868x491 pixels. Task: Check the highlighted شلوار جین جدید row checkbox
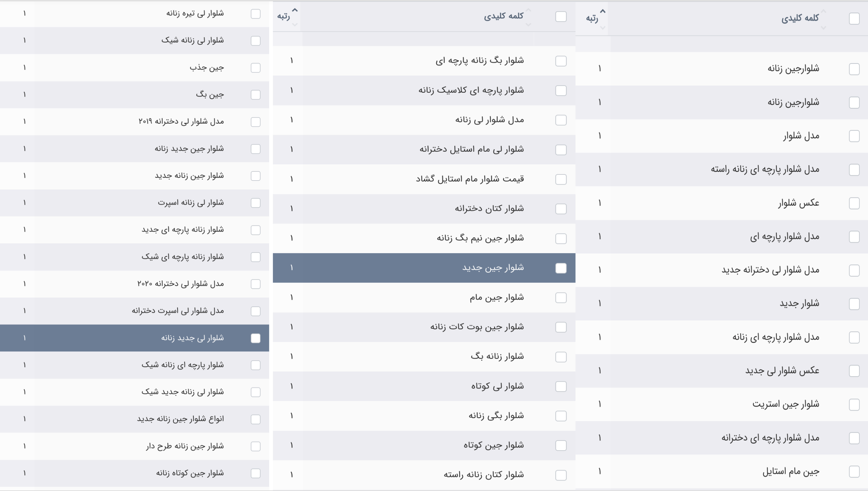561,268
